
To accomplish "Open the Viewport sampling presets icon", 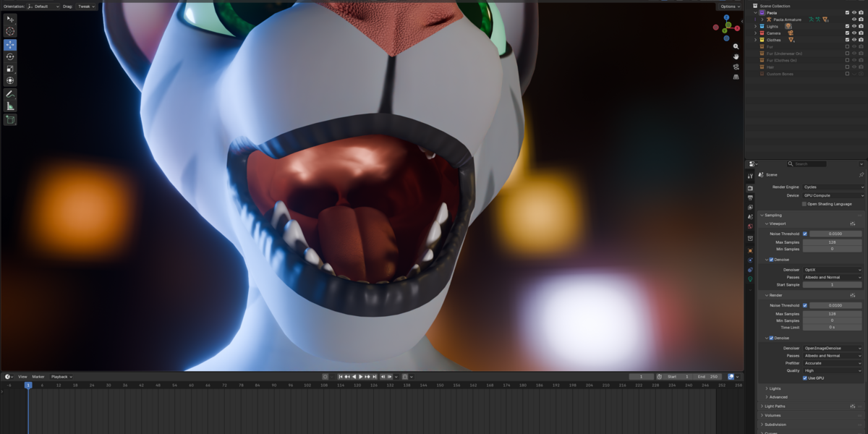I will coord(853,224).
